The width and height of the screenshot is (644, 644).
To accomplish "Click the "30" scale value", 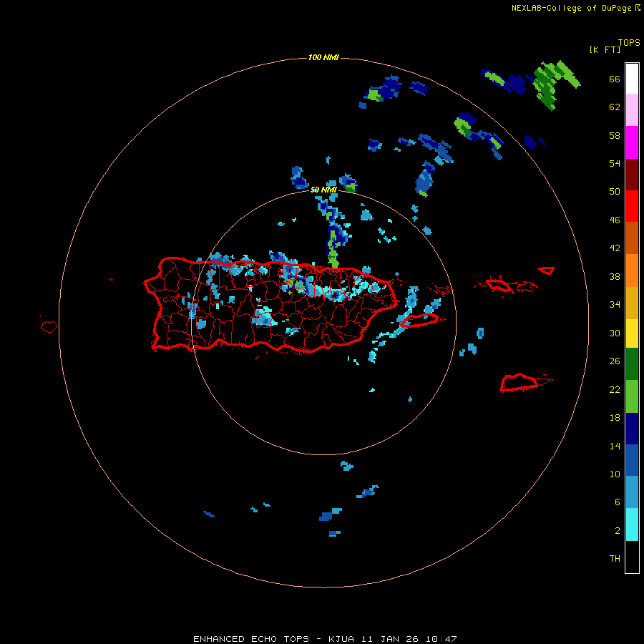I will tap(615, 333).
